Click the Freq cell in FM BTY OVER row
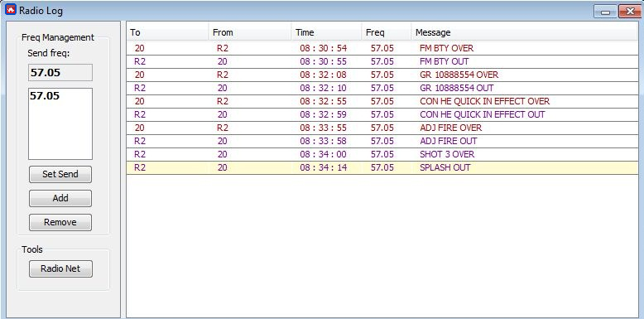This screenshot has height=319, width=644. [x=382, y=48]
